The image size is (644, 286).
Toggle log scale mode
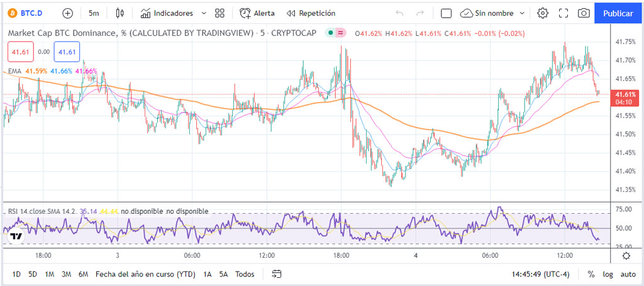pos(608,273)
